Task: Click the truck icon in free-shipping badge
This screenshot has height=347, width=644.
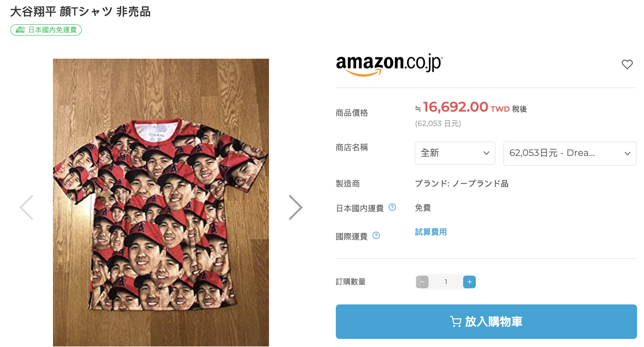Action: [x=20, y=30]
